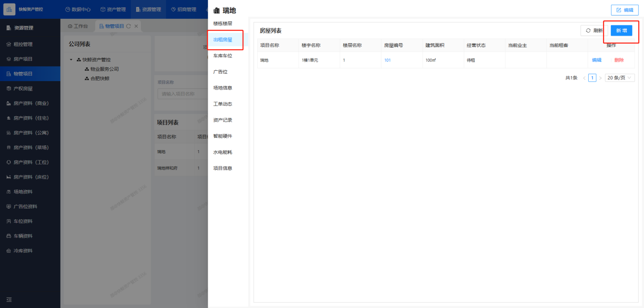Open the 20 条/页 page size dropdown
644x308 pixels.
coord(620,78)
